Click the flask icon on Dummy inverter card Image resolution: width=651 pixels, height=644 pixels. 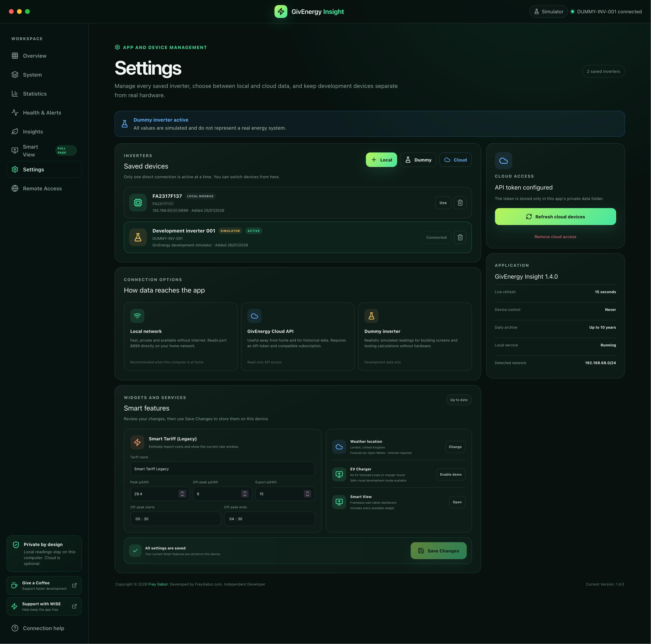(x=371, y=316)
